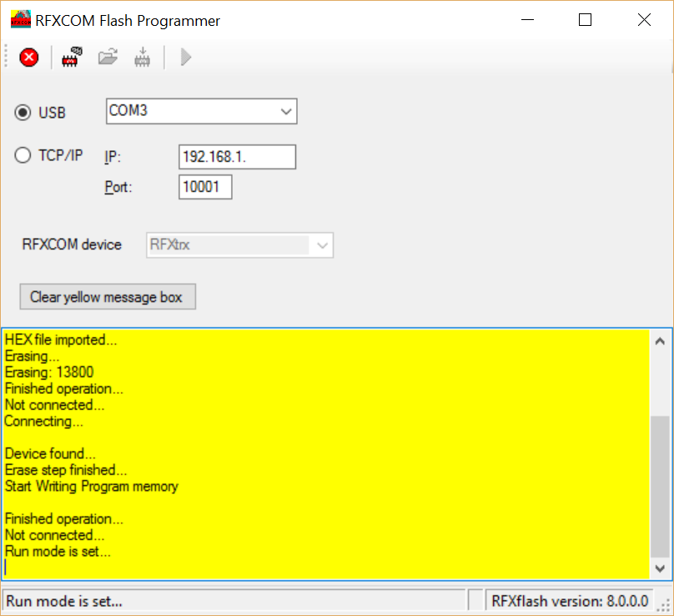
Task: Select the TCP/IP radio button
Action: (23, 155)
